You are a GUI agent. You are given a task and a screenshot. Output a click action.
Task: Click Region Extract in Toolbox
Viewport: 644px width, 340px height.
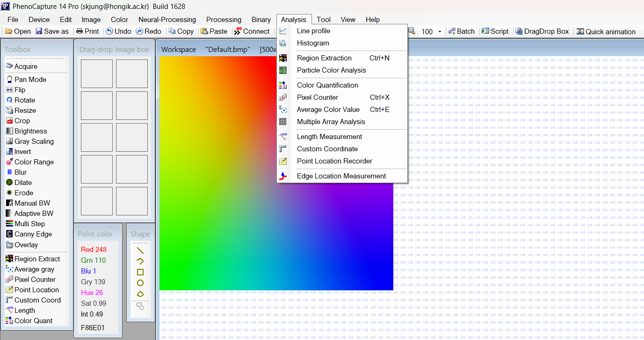(33, 259)
